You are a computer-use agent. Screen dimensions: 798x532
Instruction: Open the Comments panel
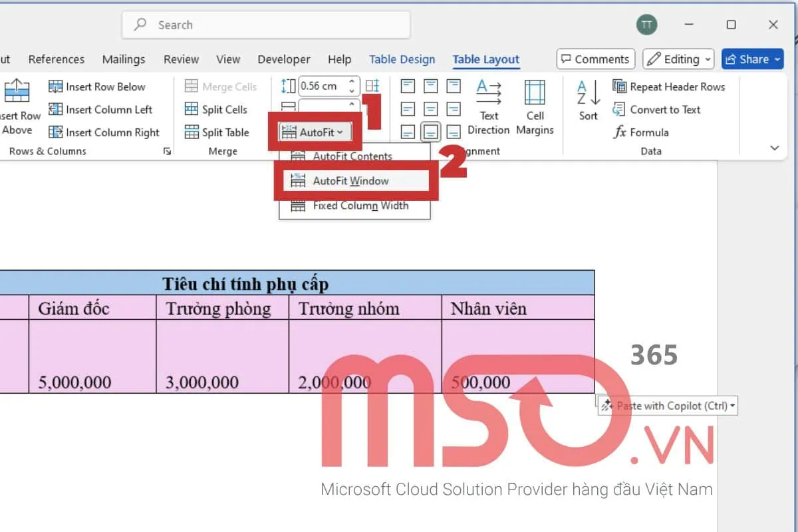[x=595, y=59]
